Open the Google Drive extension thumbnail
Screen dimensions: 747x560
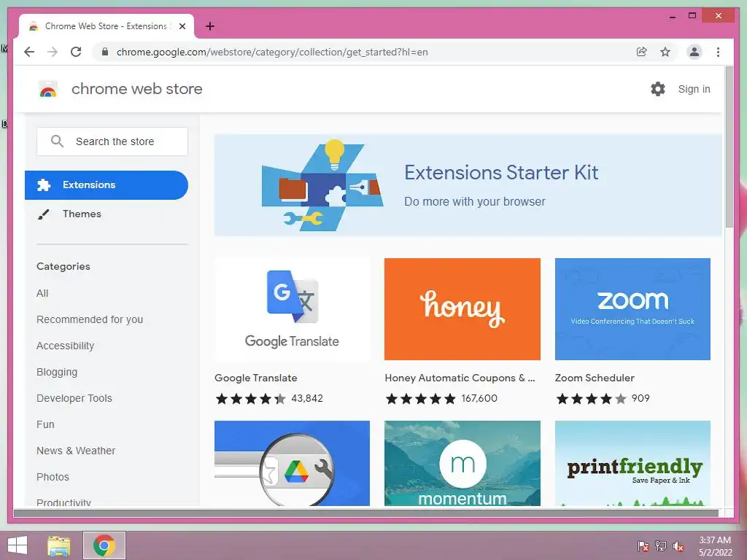tap(292, 463)
